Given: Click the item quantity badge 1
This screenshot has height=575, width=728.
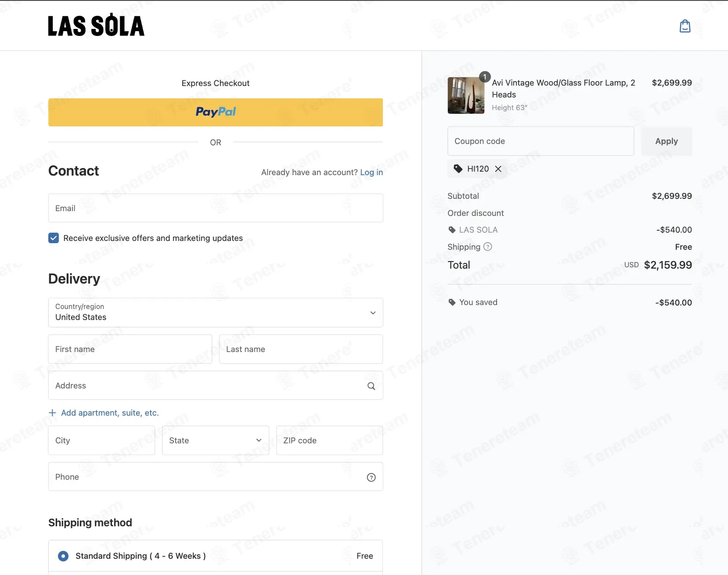Looking at the screenshot, I should click(x=484, y=77).
